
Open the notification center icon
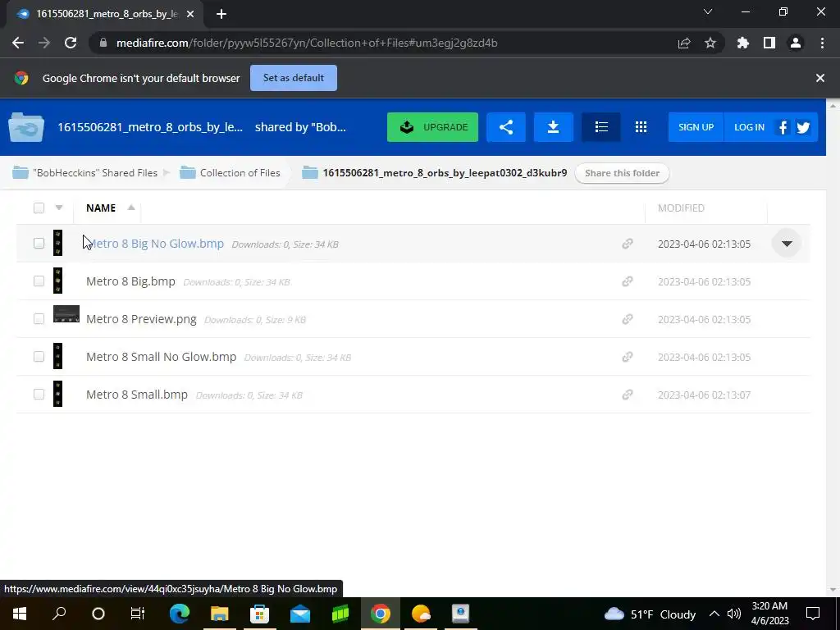click(x=813, y=614)
